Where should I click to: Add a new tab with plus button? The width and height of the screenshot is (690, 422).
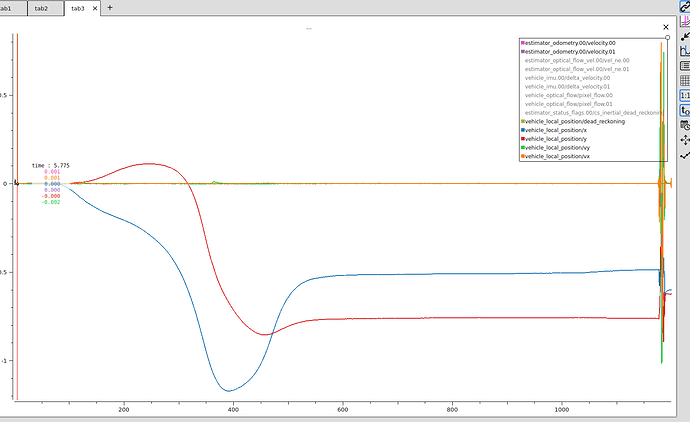pos(110,7)
